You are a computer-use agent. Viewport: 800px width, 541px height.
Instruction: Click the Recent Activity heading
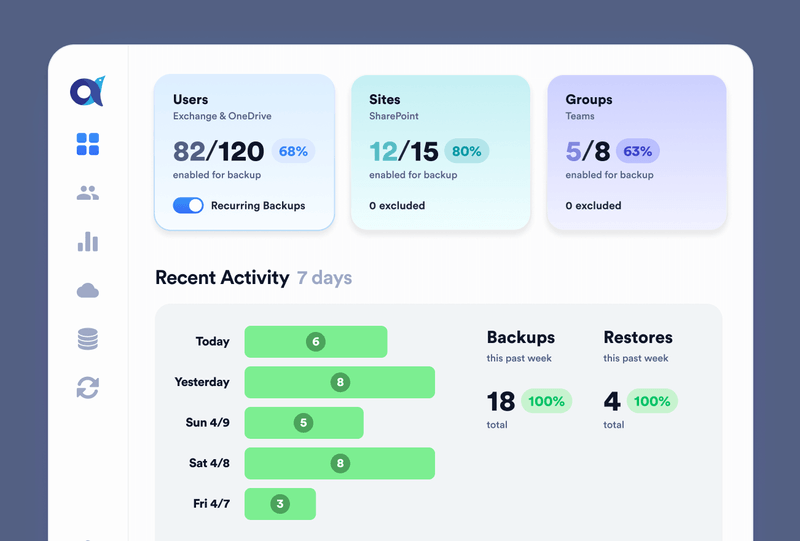[222, 278]
